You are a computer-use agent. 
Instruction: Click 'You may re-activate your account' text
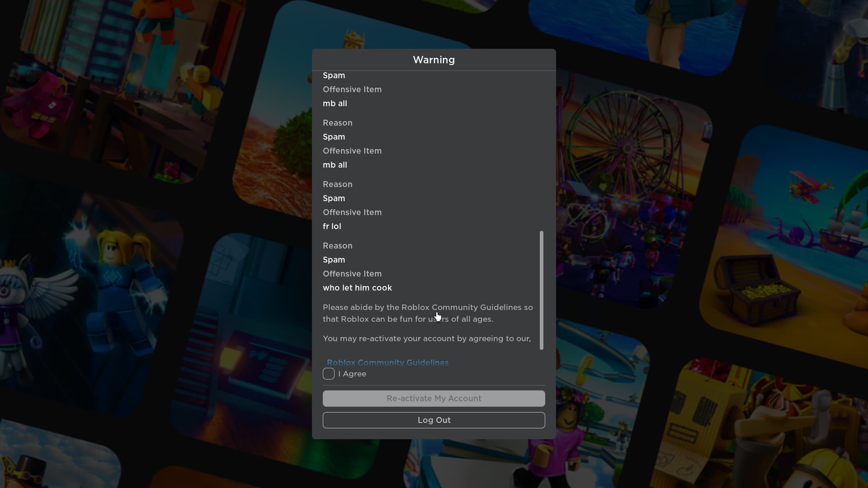pos(427,338)
